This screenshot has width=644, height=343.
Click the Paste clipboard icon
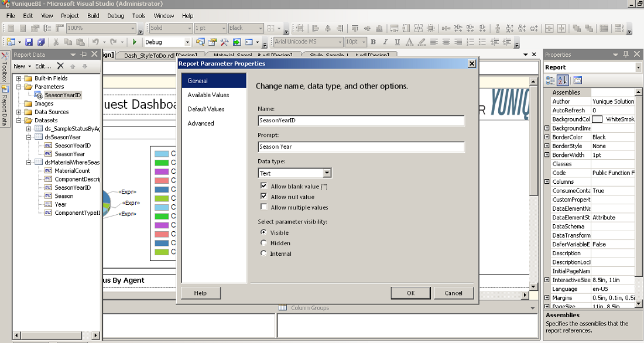pos(81,42)
